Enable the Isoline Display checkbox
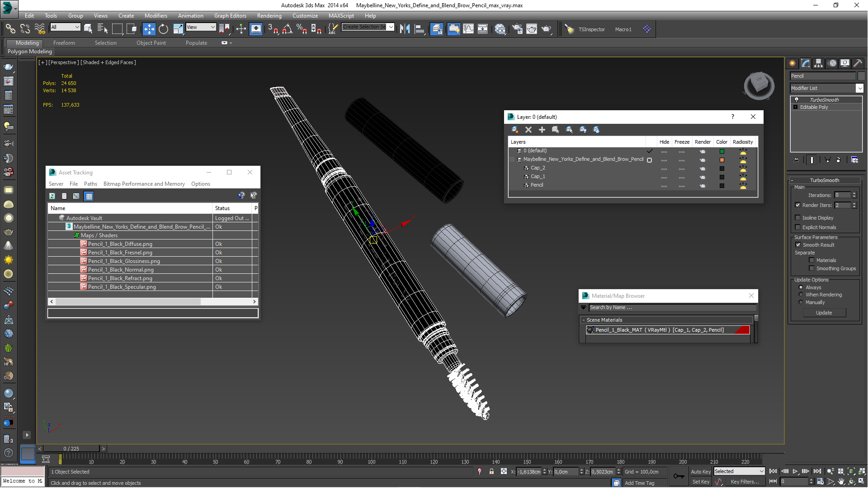Image resolution: width=868 pixels, height=488 pixels. pyautogui.click(x=797, y=217)
